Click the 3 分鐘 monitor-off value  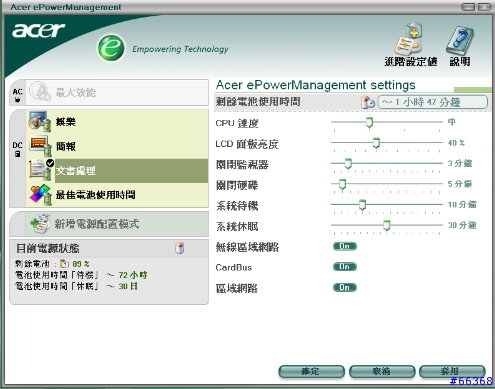460,163
